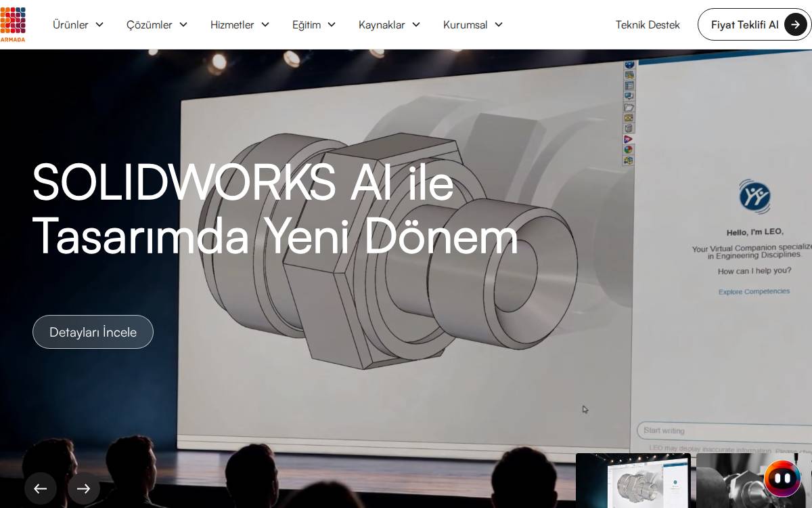The width and height of the screenshot is (812, 508).
Task: Go to Teknik Destek link
Action: [648, 24]
